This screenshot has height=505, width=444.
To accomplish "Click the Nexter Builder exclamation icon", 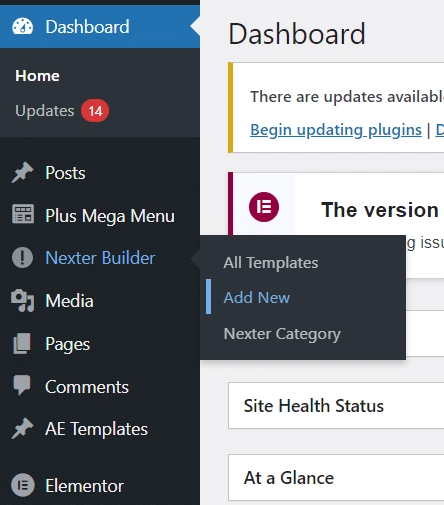I will (x=22, y=258).
